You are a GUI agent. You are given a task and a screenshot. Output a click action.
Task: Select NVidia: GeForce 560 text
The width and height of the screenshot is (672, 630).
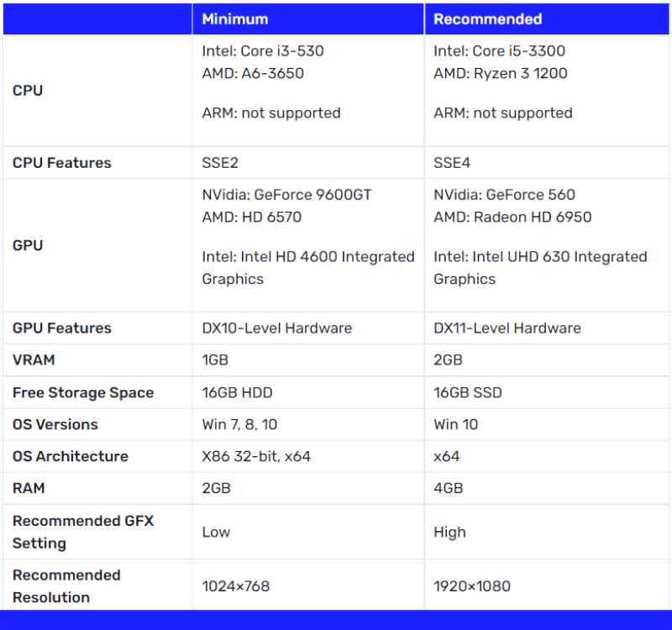[x=504, y=195]
